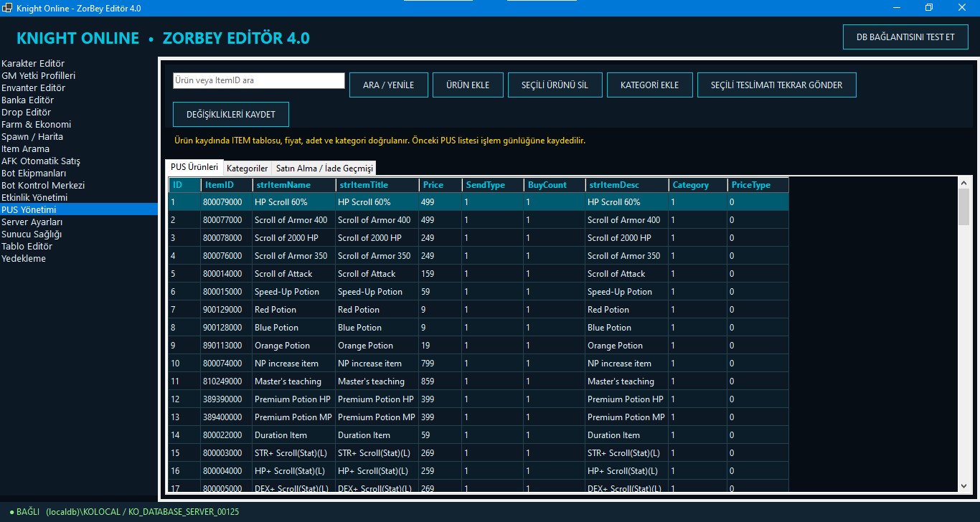Click the price cell showing 859
This screenshot has height=522, width=980.
point(440,381)
